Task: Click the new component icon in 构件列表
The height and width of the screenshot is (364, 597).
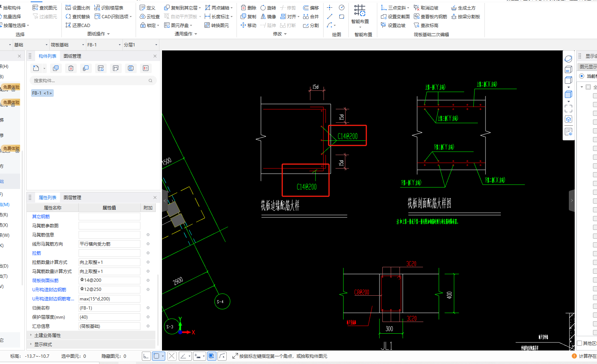Action: pyautogui.click(x=36, y=68)
